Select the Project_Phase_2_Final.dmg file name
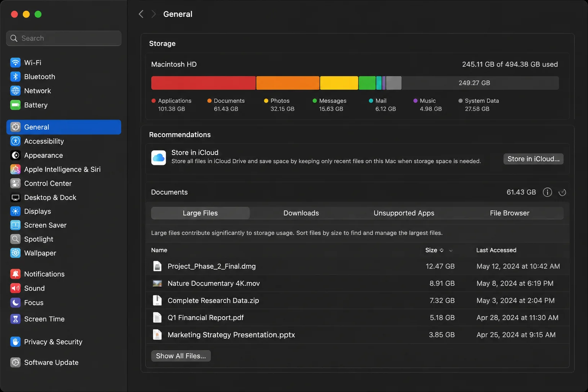Screen dimensions: 588x392 pyautogui.click(x=212, y=266)
